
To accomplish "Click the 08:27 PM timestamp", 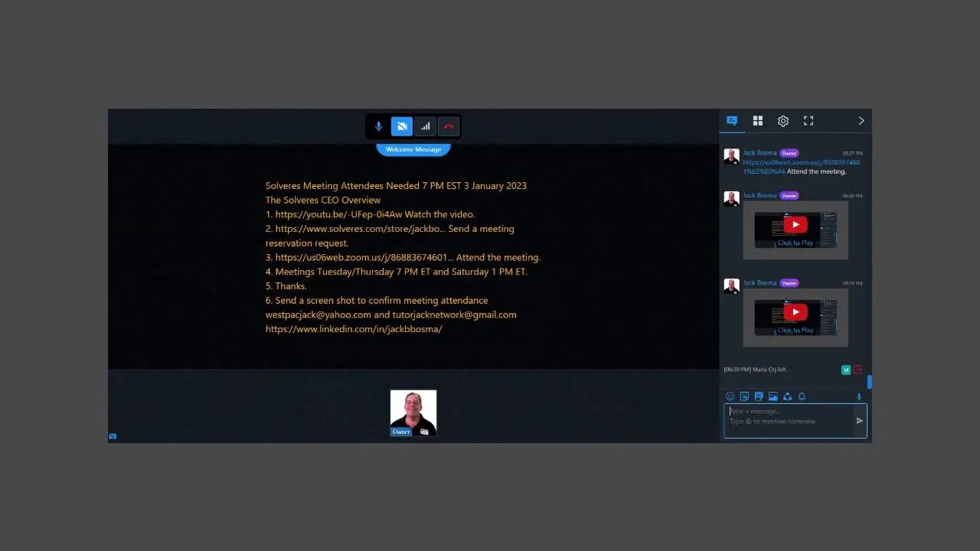I will pos(852,153).
